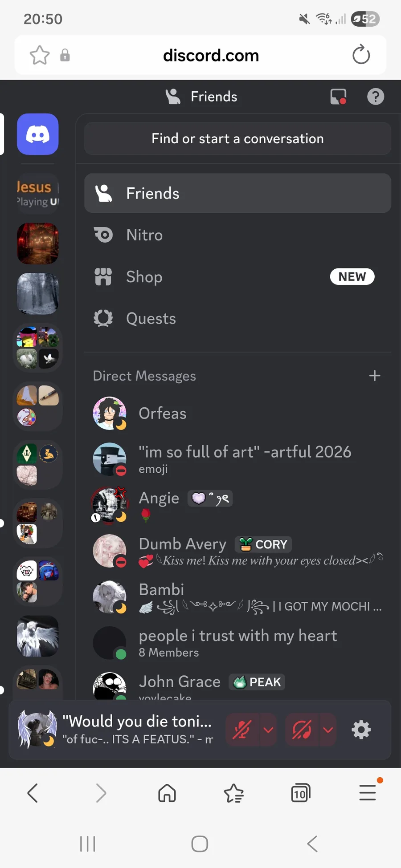
Task: Open the Nitro menu item
Action: pyautogui.click(x=237, y=235)
